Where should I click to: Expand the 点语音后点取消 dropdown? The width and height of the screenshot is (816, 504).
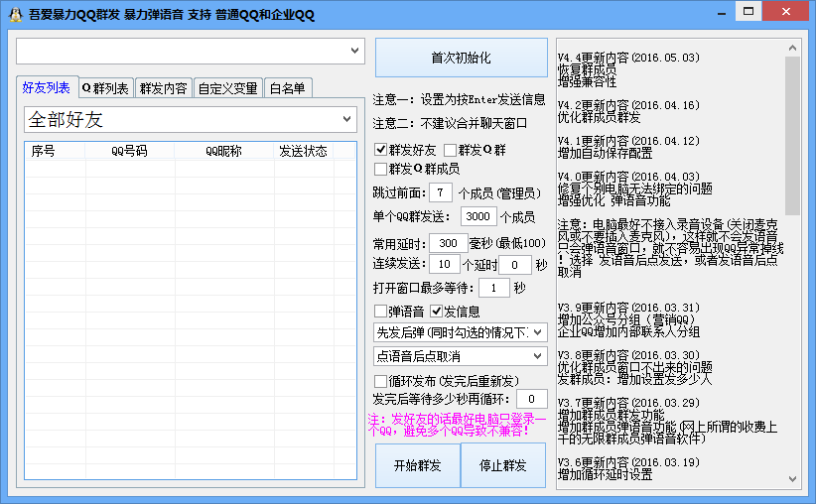(x=537, y=355)
